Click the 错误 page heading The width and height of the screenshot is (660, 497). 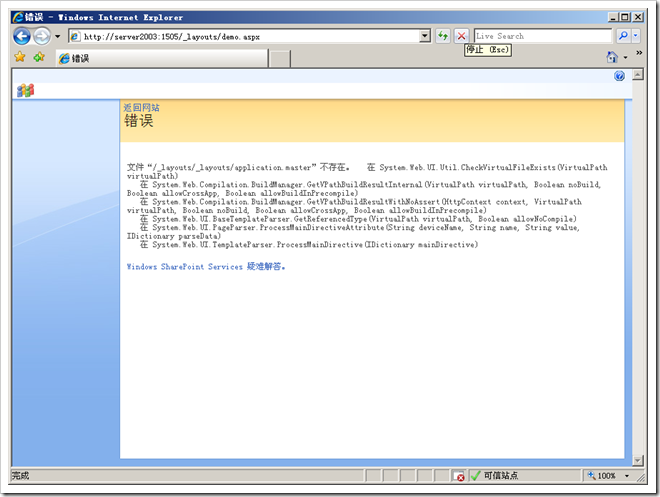point(138,121)
